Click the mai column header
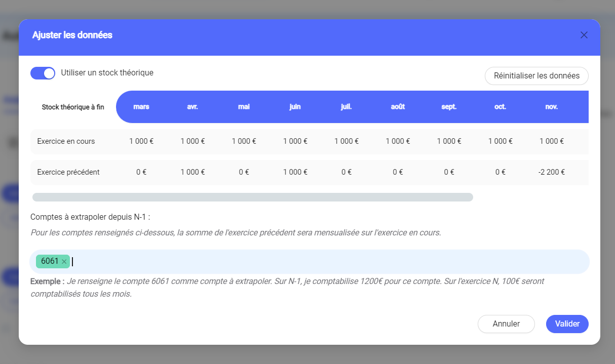The width and height of the screenshot is (615, 364). pos(244,107)
